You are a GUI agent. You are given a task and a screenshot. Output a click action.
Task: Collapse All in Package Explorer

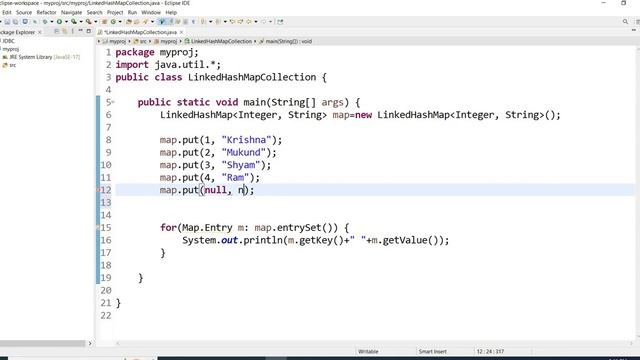(56, 31)
